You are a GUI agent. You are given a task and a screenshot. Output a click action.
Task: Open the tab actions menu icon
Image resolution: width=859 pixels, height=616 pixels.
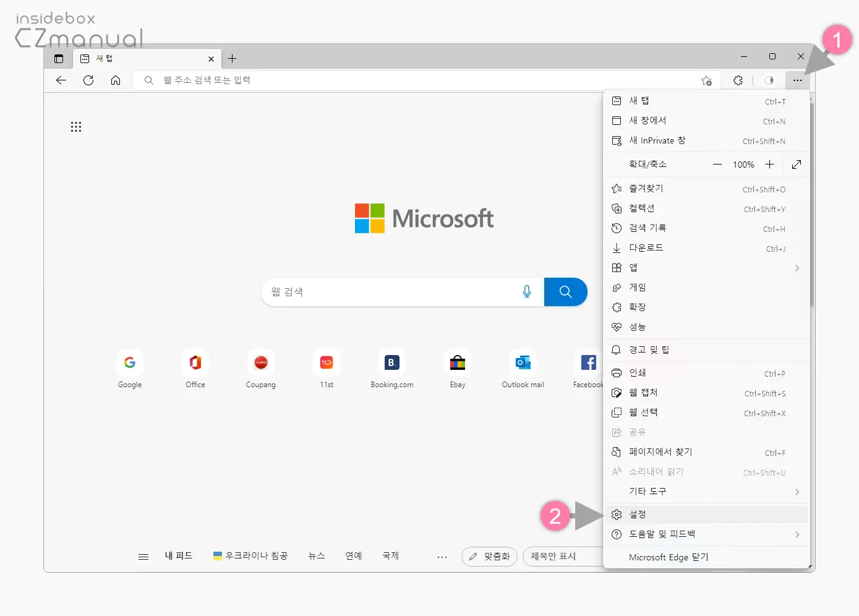pyautogui.click(x=59, y=59)
